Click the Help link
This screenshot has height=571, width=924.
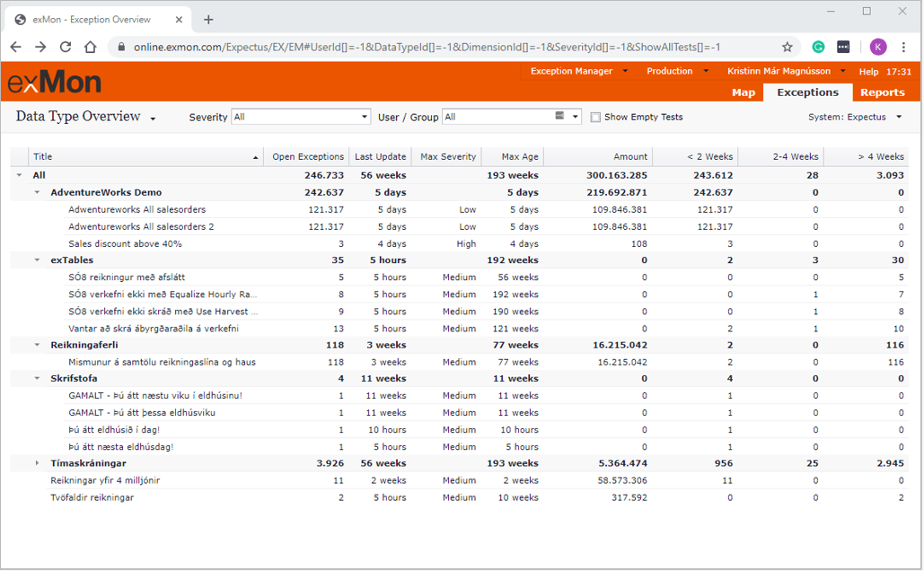pyautogui.click(x=868, y=72)
